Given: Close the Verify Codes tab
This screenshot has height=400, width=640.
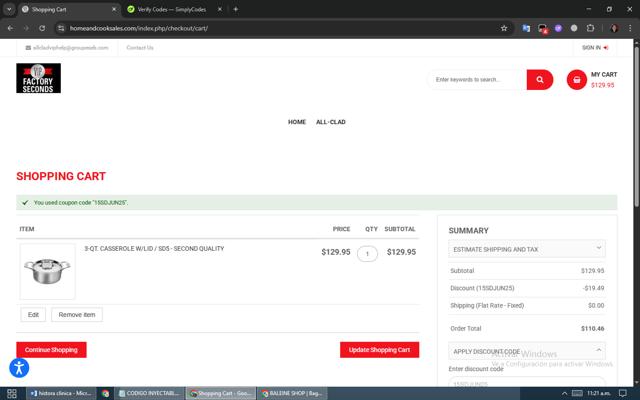Looking at the screenshot, I should coord(220,9).
